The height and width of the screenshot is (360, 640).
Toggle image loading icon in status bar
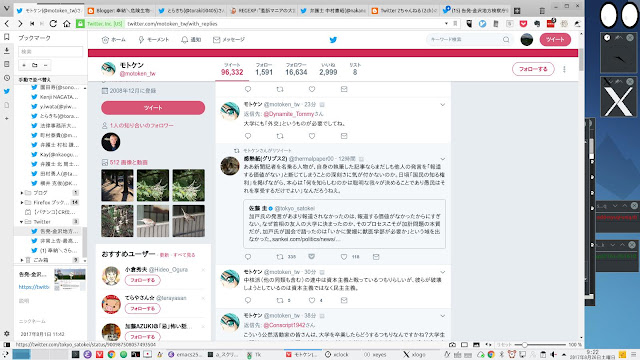[476, 345]
